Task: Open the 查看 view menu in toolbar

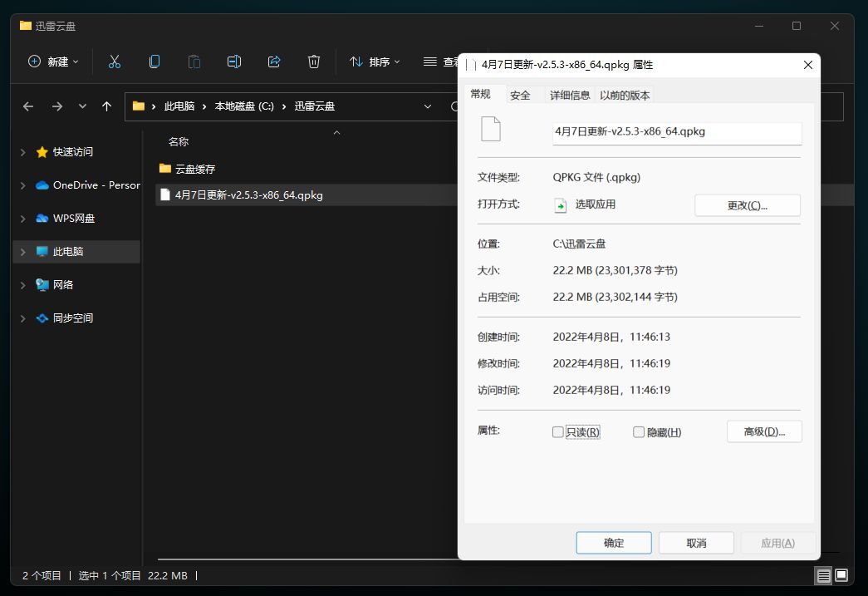Action: (x=440, y=62)
